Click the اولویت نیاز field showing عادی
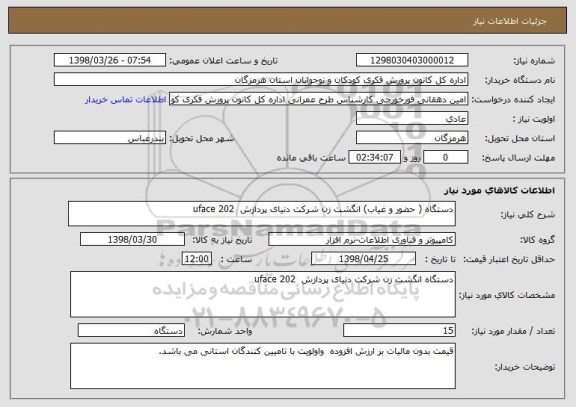 pyautogui.click(x=412, y=119)
